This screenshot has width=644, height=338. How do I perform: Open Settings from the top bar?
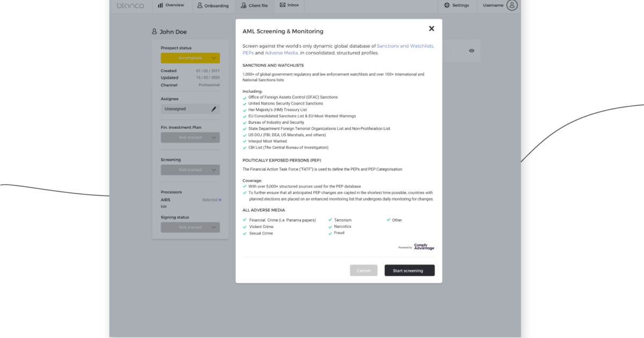pos(456,5)
